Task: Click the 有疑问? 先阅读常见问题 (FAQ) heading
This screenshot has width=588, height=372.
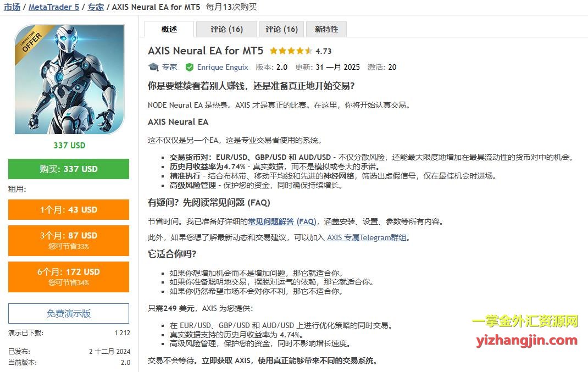Action: [x=209, y=203]
